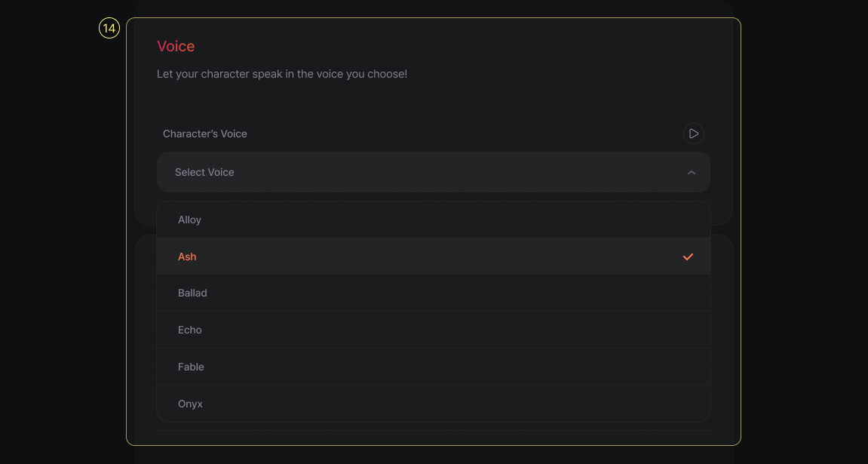This screenshot has height=464, width=868.
Task: Play the character's voice preview
Action: (693, 134)
